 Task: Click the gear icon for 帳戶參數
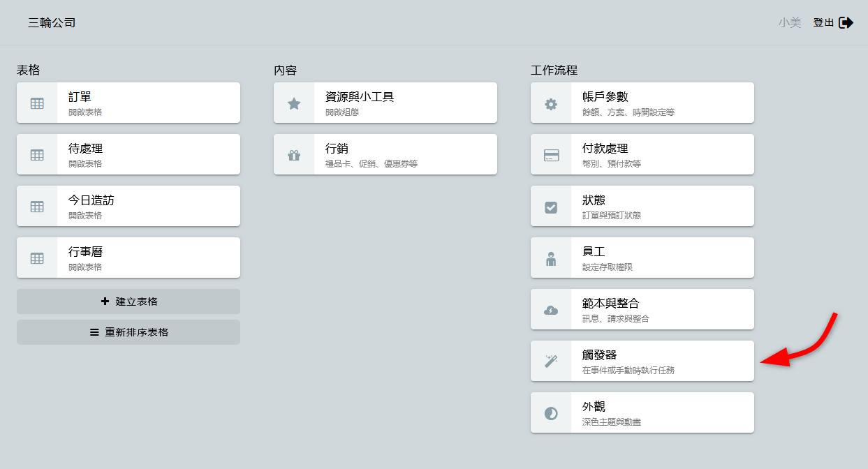551,103
